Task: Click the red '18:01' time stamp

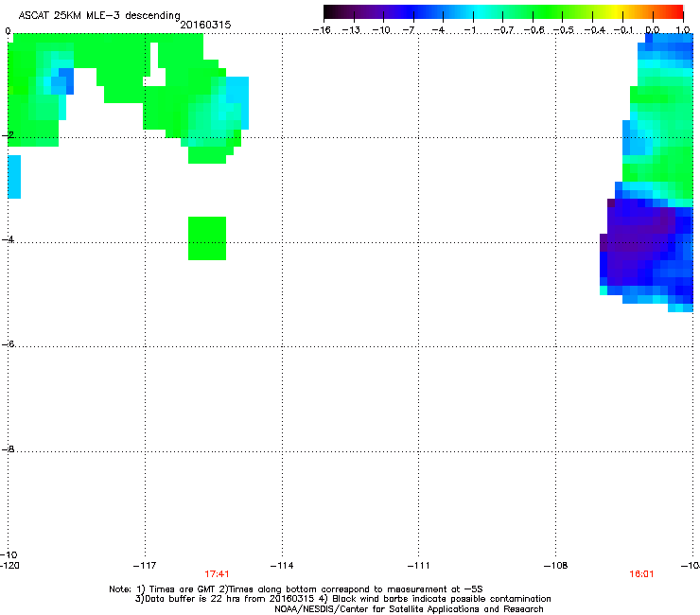Action: 641,574
